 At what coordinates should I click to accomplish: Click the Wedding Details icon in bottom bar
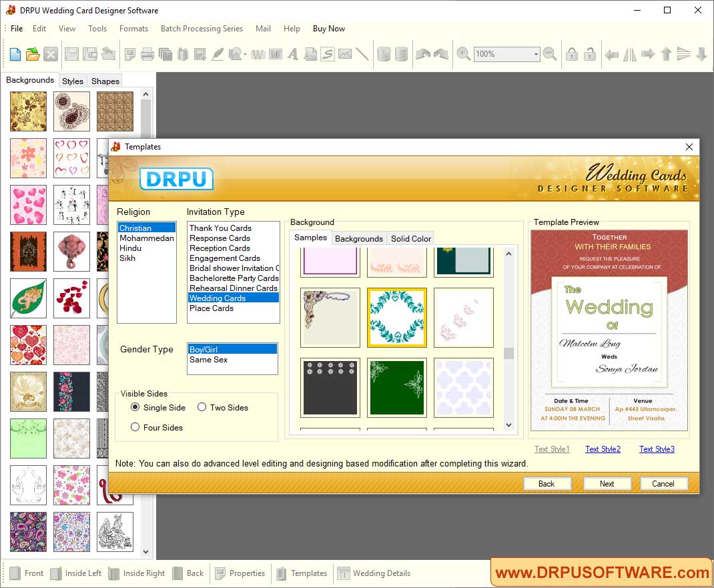(344, 573)
